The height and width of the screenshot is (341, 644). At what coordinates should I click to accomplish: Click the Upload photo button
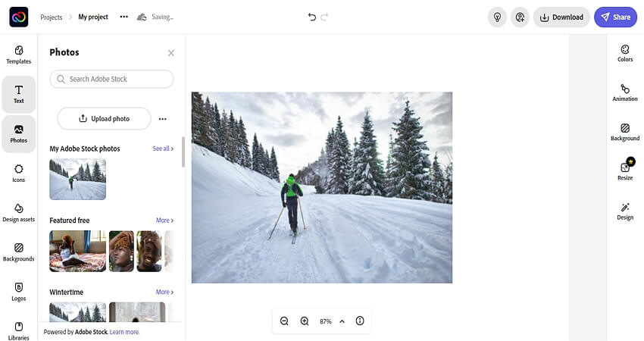coord(104,119)
